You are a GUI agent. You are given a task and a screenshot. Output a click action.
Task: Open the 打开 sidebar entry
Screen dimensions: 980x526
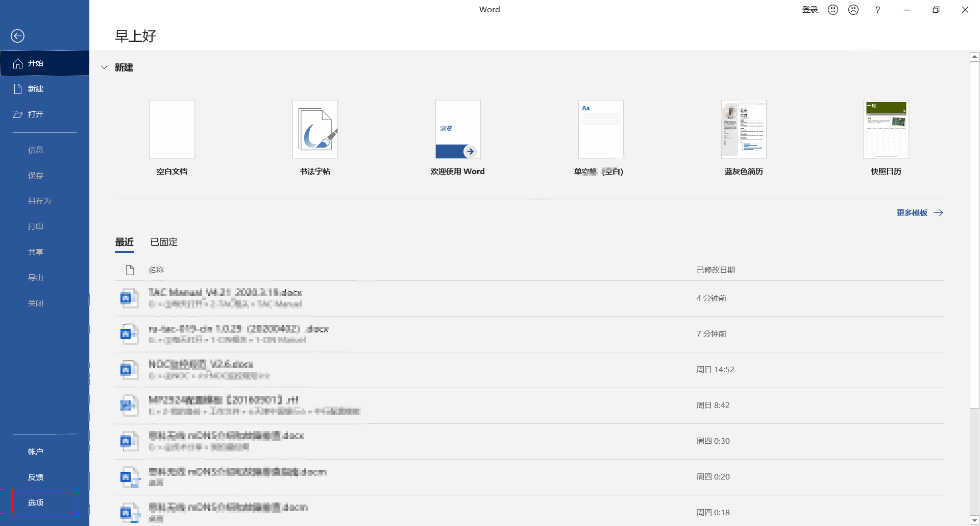click(44, 114)
